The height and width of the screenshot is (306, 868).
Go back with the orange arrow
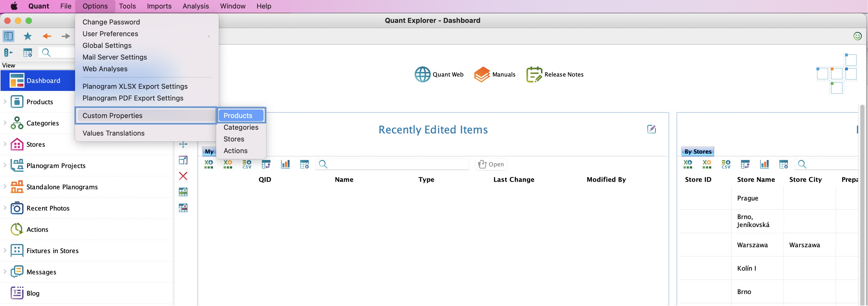coord(47,36)
